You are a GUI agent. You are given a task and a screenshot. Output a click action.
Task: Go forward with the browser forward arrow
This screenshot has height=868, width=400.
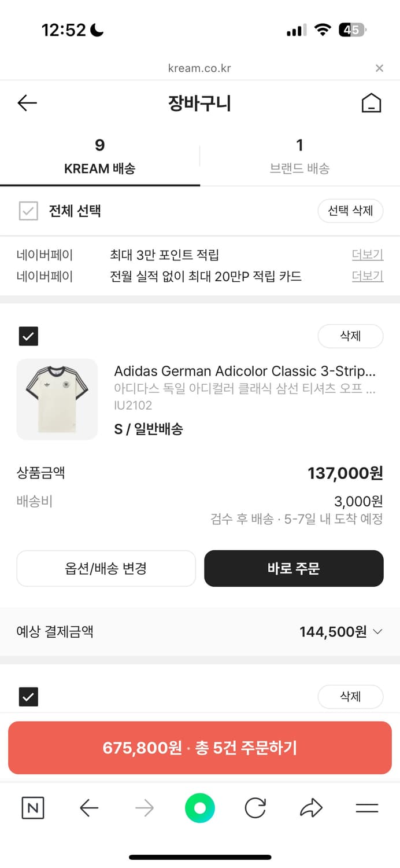click(x=144, y=808)
